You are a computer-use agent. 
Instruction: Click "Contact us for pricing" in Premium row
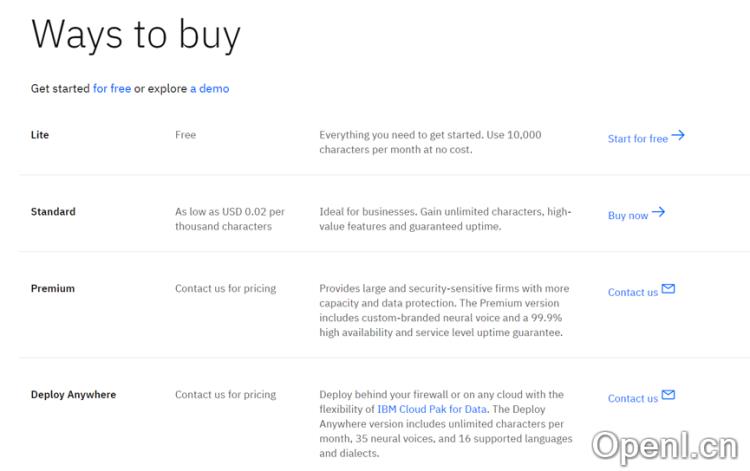click(225, 289)
